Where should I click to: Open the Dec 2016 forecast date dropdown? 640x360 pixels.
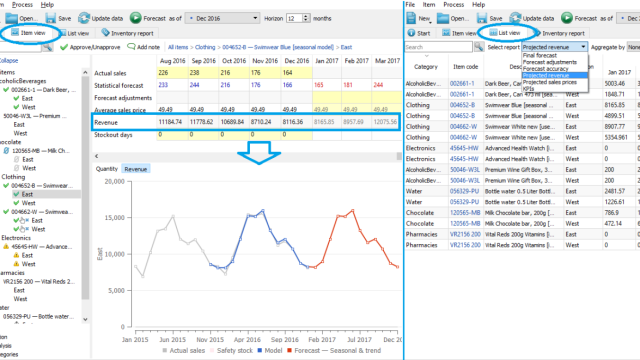point(222,18)
